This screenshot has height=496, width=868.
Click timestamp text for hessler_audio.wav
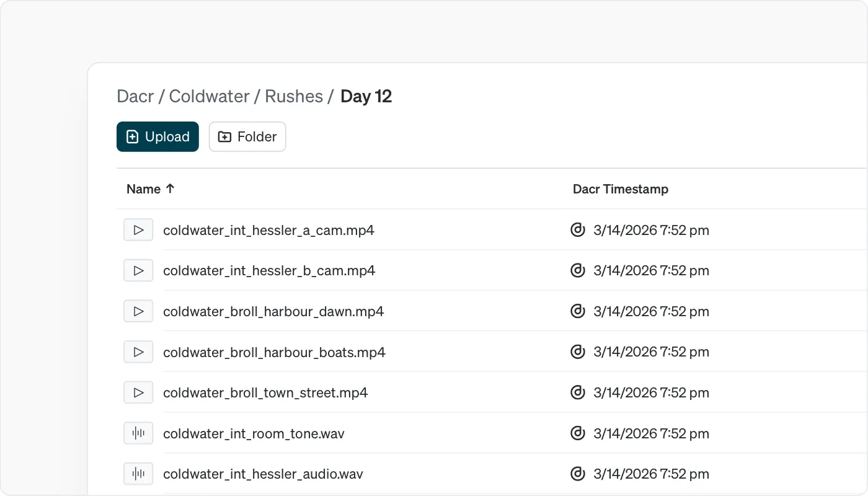coord(651,474)
